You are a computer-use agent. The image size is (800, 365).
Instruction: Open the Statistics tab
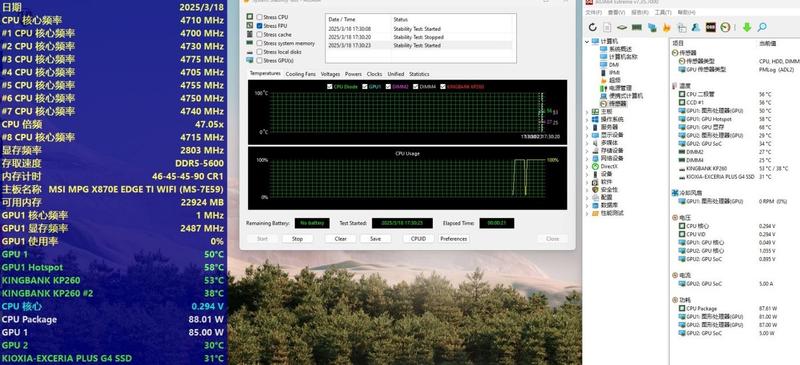pyautogui.click(x=419, y=74)
